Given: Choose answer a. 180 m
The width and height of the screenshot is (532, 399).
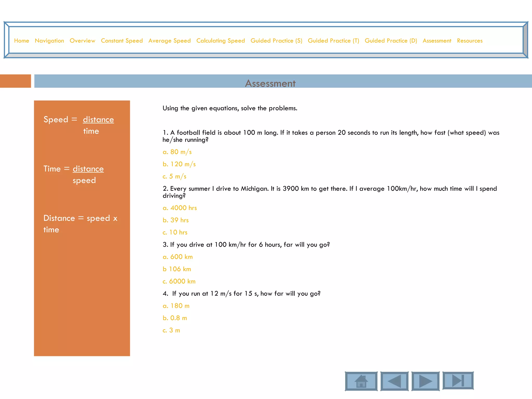Looking at the screenshot, I should (x=176, y=306).
